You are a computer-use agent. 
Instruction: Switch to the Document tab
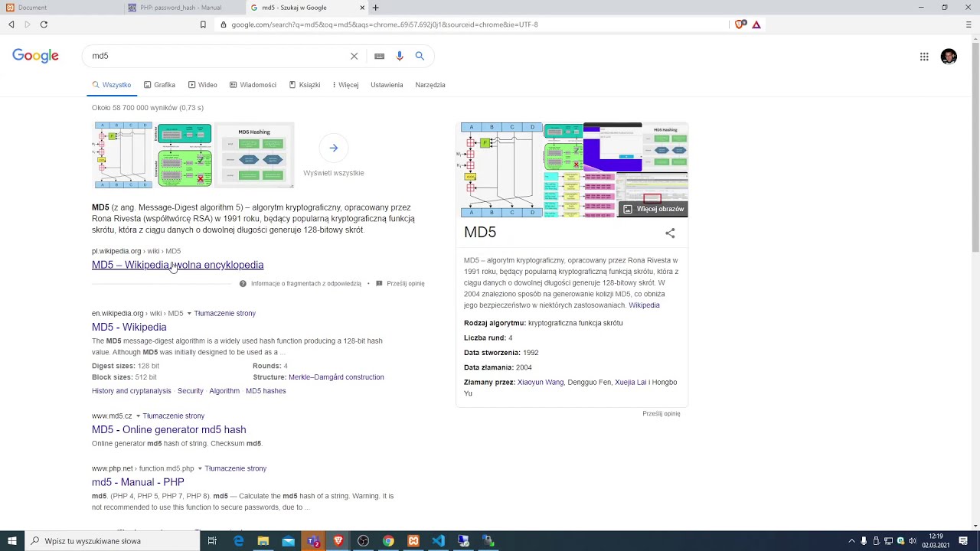point(61,8)
